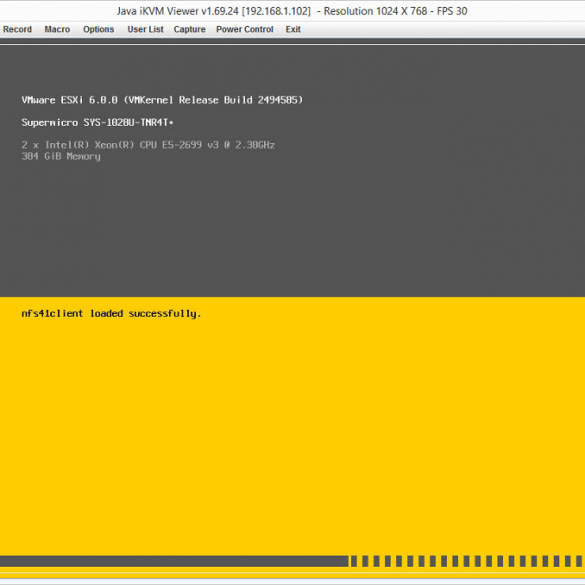Open the Macro menu
585x585 pixels.
pyautogui.click(x=57, y=29)
